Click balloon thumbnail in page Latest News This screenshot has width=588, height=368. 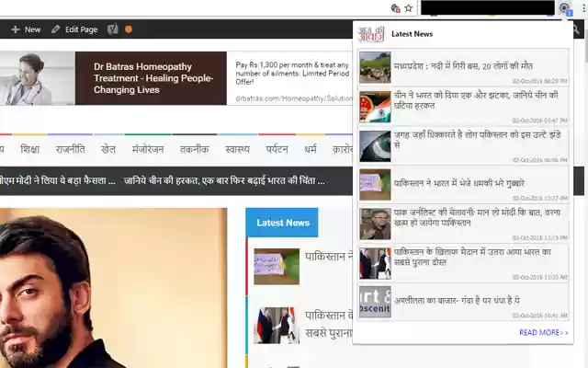coord(277,266)
